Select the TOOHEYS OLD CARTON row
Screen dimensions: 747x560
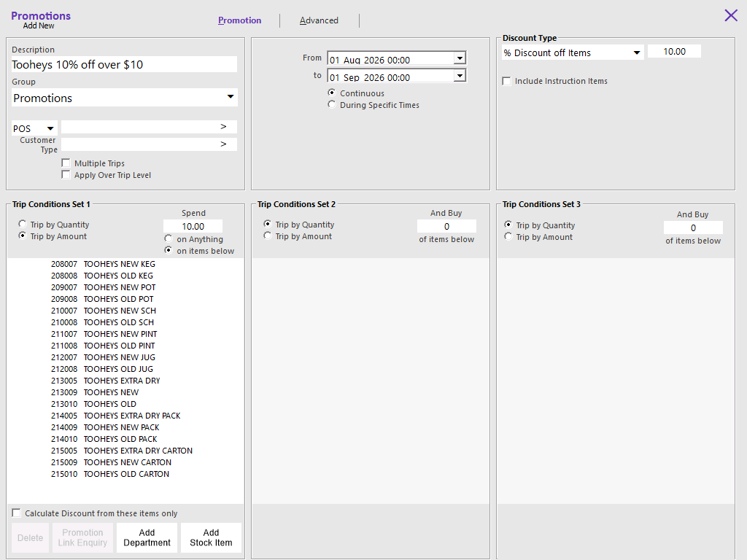tap(125, 474)
